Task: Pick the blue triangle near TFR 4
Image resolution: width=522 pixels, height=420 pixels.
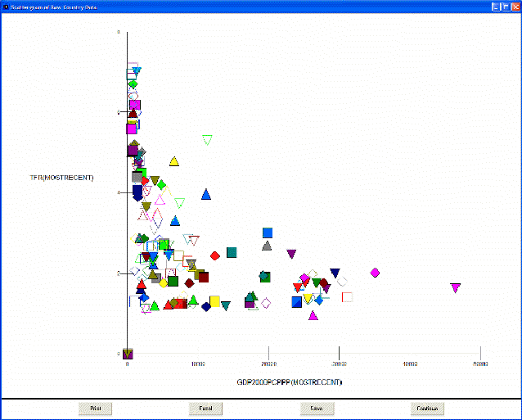Action: tap(206, 194)
